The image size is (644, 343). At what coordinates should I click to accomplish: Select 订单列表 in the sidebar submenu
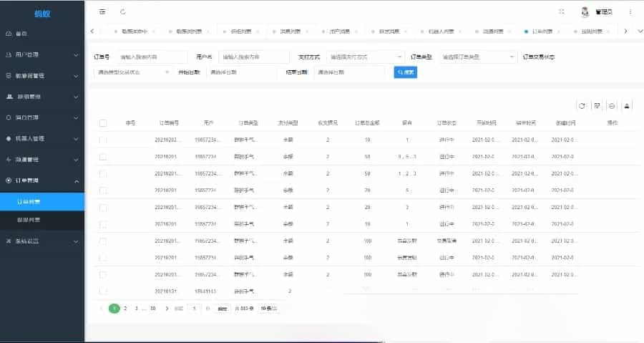point(42,201)
